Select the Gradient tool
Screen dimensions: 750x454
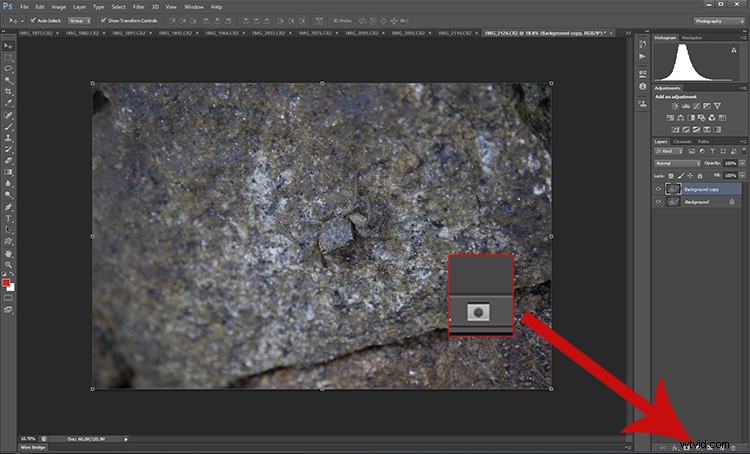[x=8, y=173]
